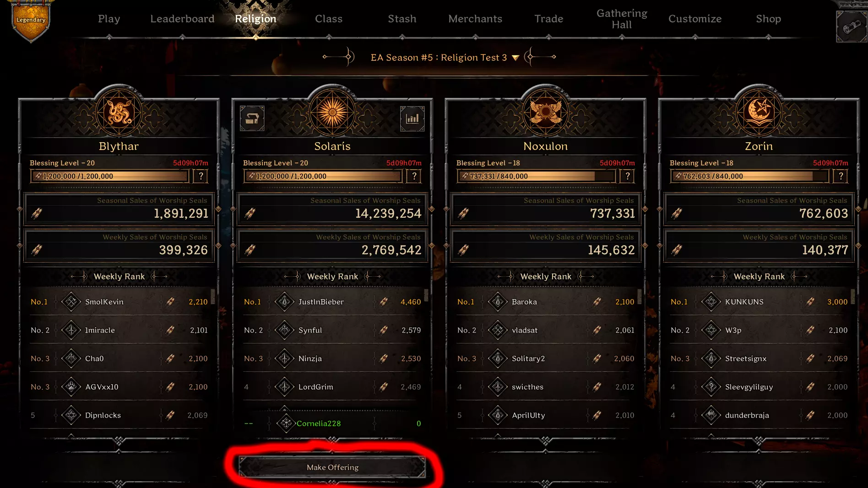The width and height of the screenshot is (868, 488).
Task: Click the Solaris switch religion icon
Action: 252,118
